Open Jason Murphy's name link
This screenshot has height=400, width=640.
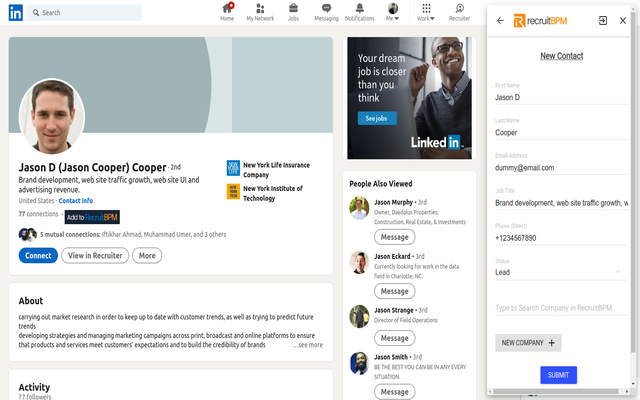(393, 202)
